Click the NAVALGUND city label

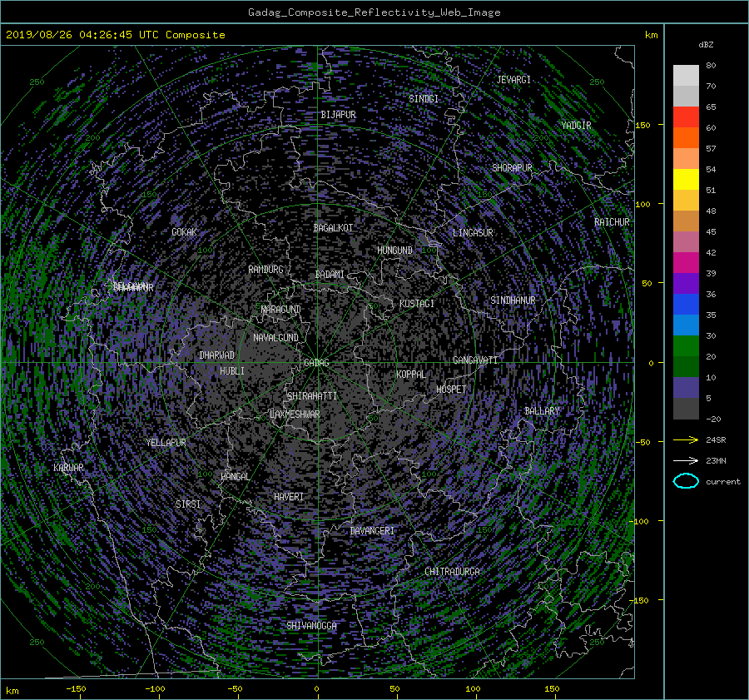[x=275, y=338]
